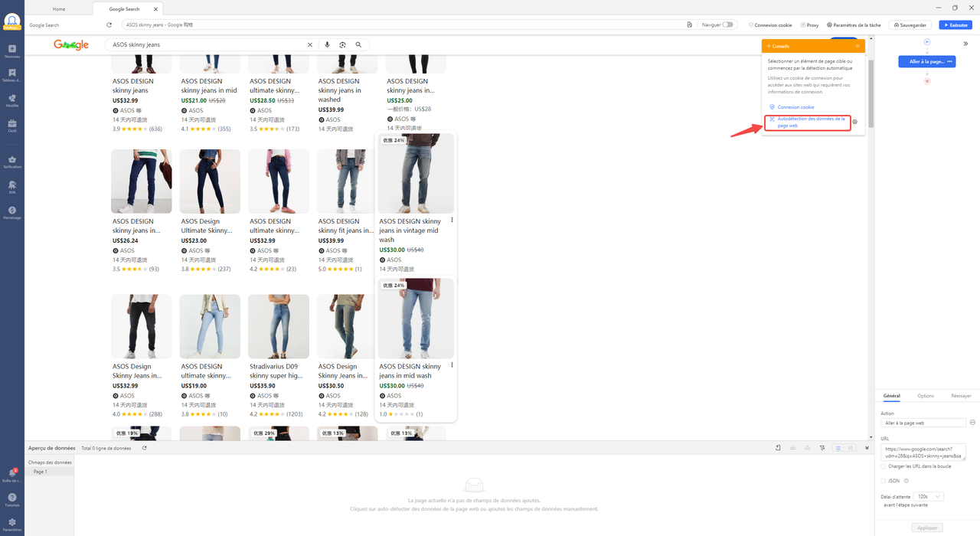
Task: Select the Aller à la page workflow node
Action: tap(926, 61)
